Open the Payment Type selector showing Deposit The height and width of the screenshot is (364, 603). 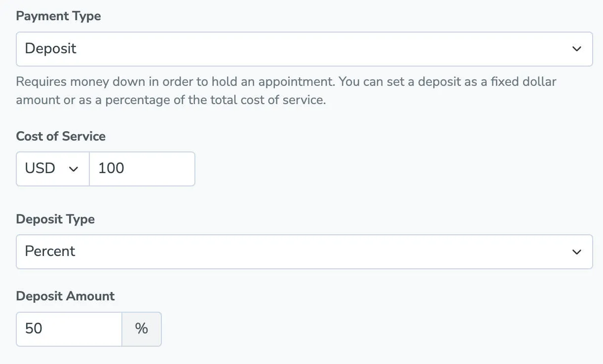click(296, 49)
